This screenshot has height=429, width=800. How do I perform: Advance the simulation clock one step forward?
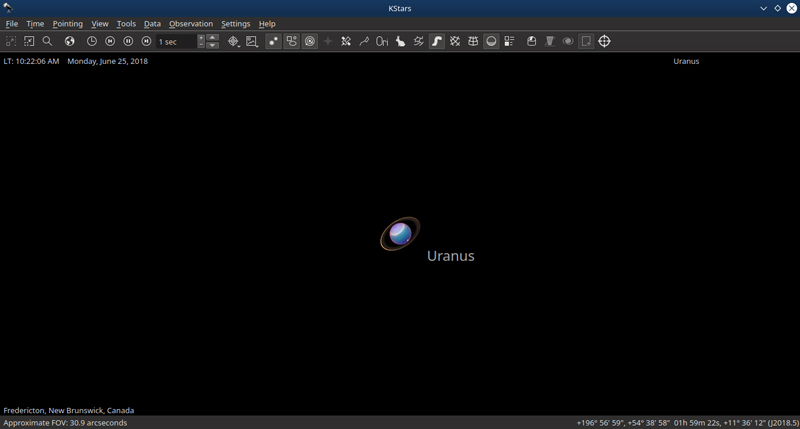[x=146, y=41]
